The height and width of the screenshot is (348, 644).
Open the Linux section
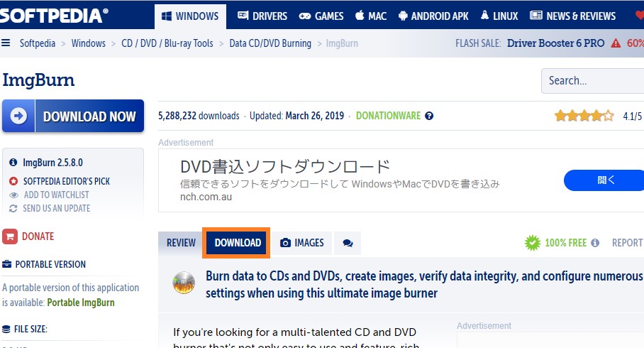pos(499,16)
